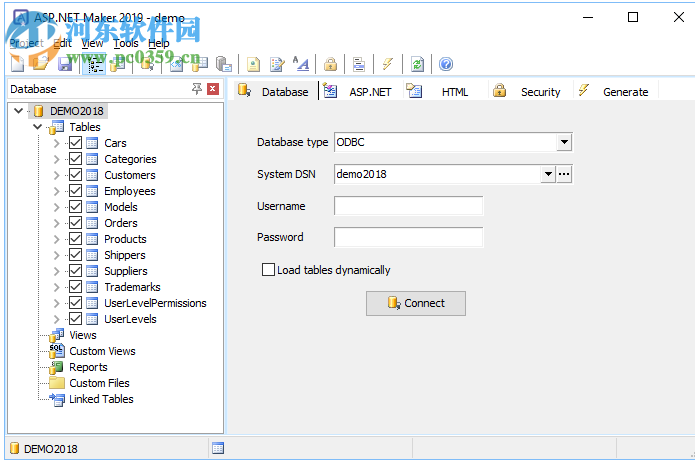695x467 pixels.
Task: Click the multi-page copy toolbar icon
Action: click(x=224, y=64)
